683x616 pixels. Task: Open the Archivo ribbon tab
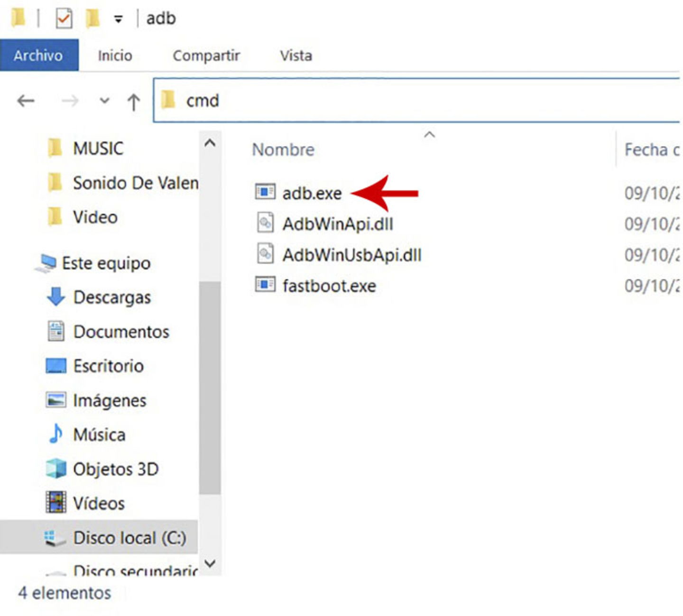tap(38, 56)
